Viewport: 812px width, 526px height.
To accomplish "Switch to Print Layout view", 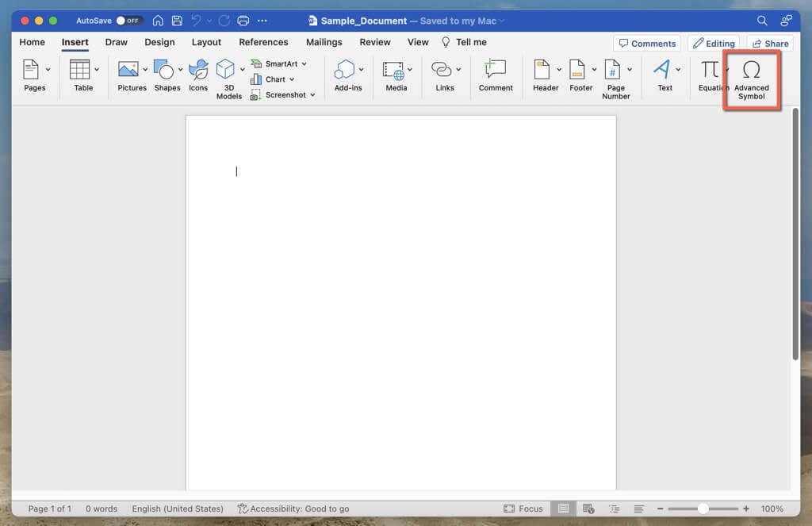I will [x=563, y=509].
